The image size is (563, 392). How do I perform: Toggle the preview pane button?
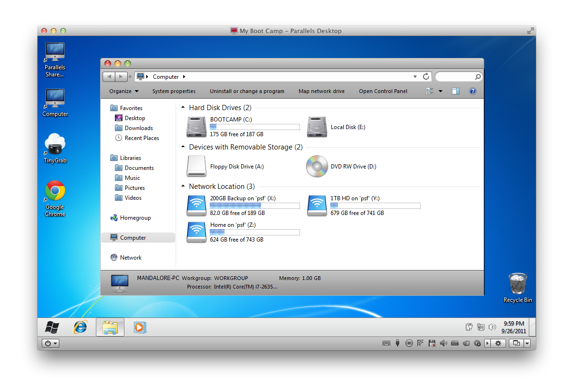[x=456, y=91]
